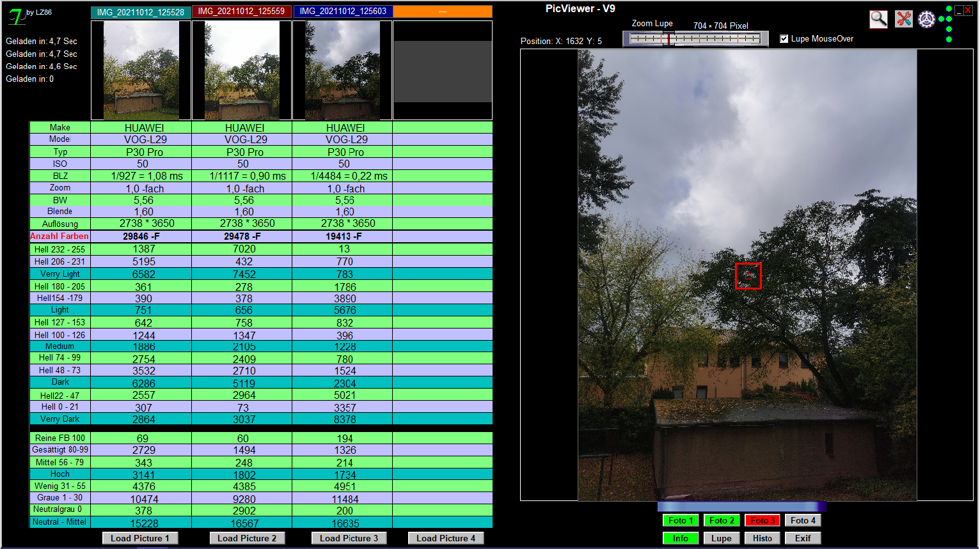
Task: Click the Gesättigt 80-99 row label
Action: tap(60, 449)
